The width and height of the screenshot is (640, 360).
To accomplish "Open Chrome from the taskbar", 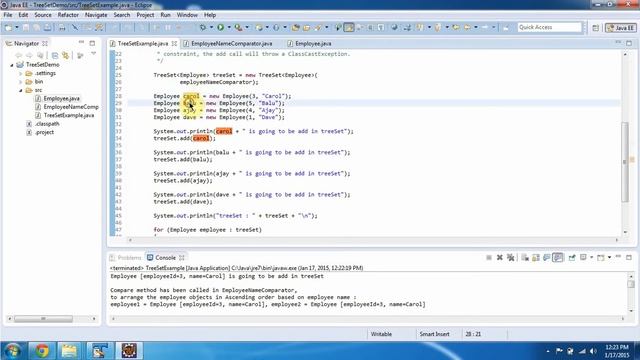I will 42,351.
